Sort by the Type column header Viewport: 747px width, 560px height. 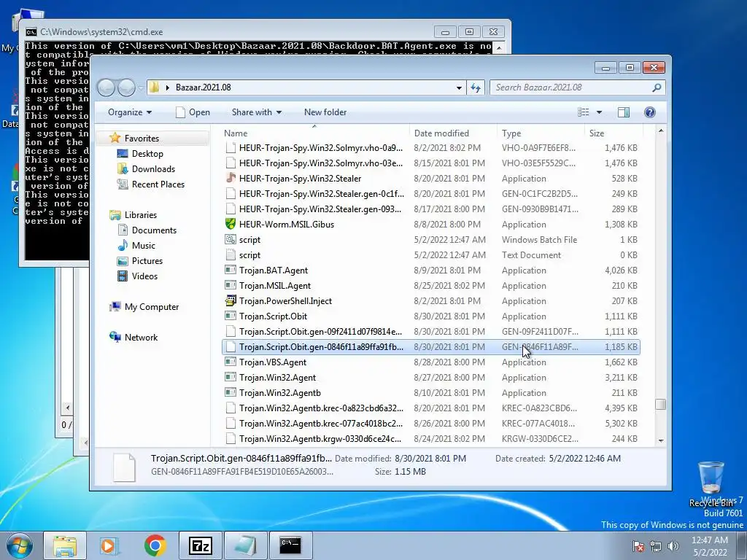coord(541,133)
